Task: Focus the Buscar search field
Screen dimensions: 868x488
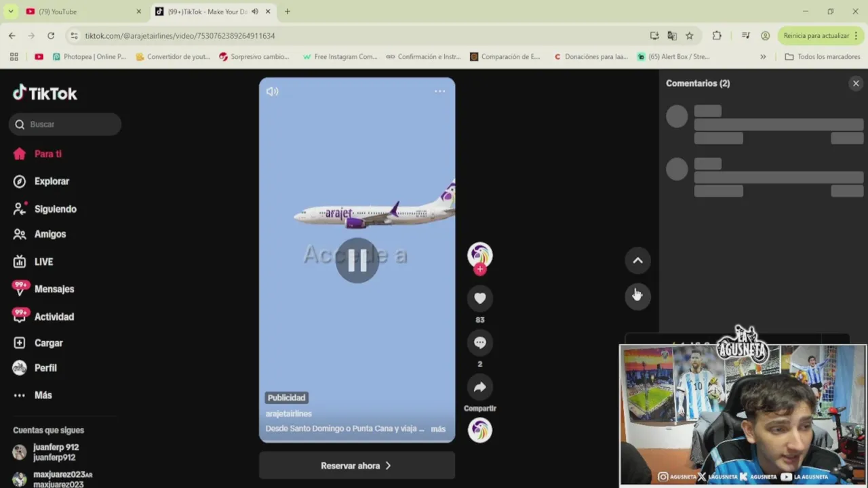Action: point(65,124)
